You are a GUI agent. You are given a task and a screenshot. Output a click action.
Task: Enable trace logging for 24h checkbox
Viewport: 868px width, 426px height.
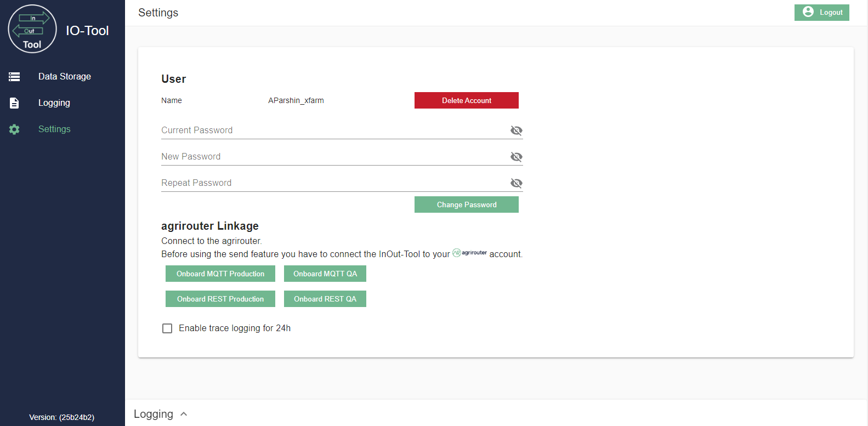167,328
